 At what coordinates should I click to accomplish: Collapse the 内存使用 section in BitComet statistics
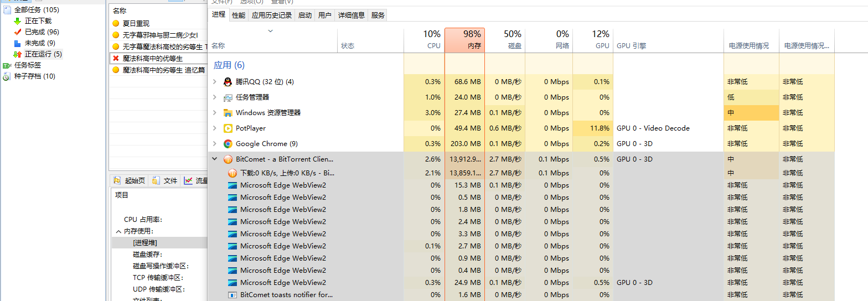coord(118,231)
